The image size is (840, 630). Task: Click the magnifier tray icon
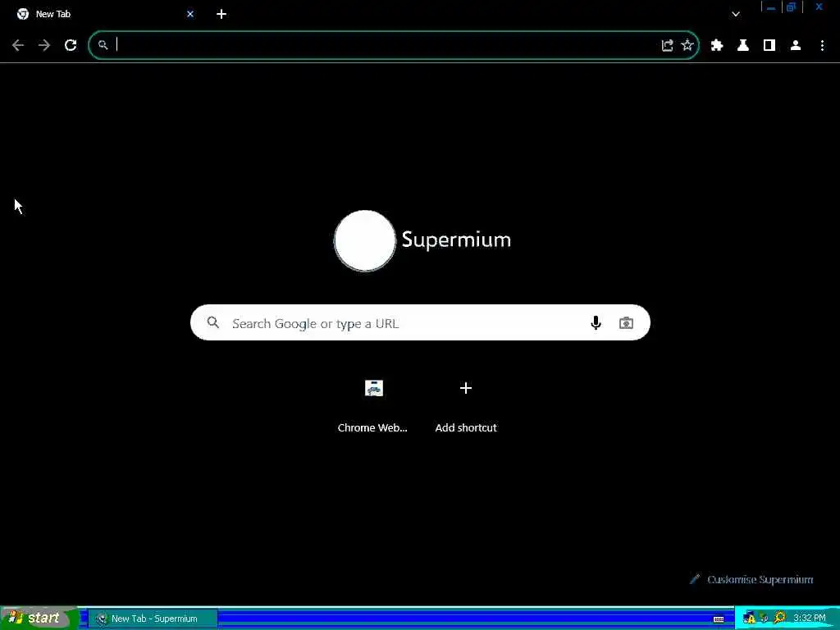(x=779, y=619)
